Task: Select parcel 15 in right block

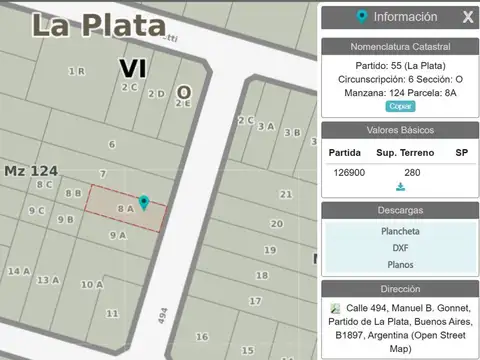Action: (247, 350)
